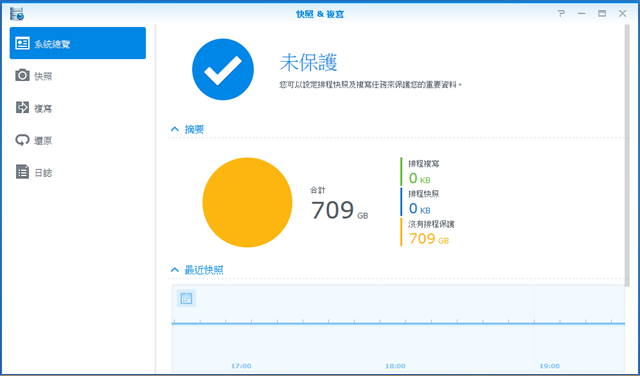Click the status description sentence under 未保護

[x=370, y=86]
